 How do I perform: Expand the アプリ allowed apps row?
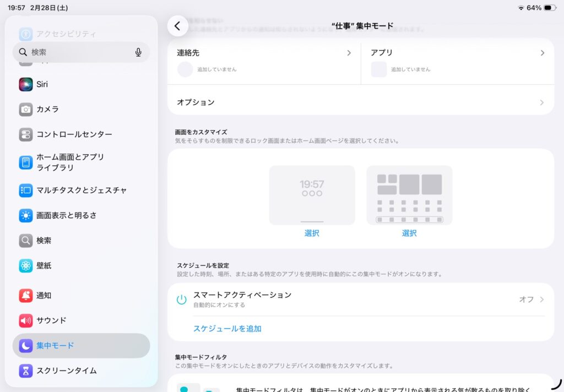457,53
